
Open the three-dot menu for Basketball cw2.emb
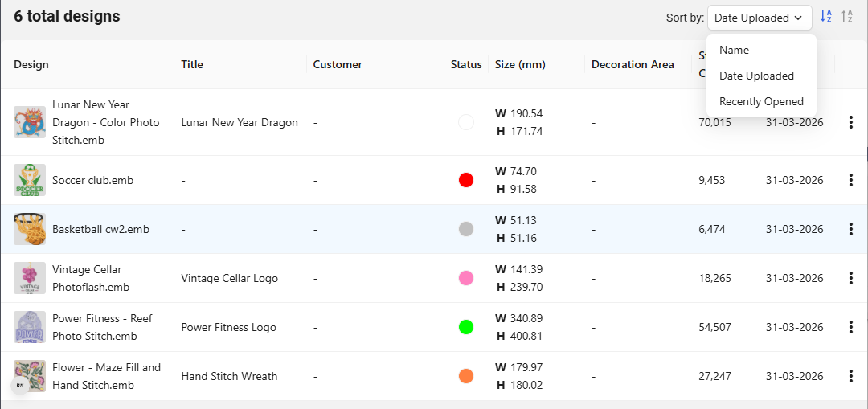(850, 229)
